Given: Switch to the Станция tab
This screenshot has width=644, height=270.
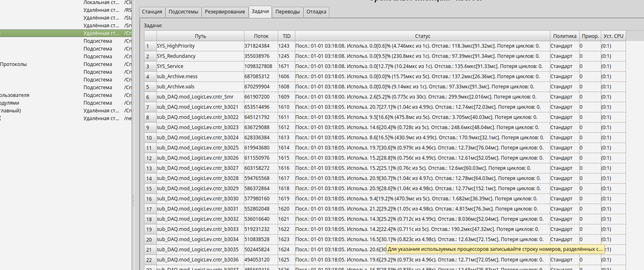Looking at the screenshot, I should tap(152, 12).
